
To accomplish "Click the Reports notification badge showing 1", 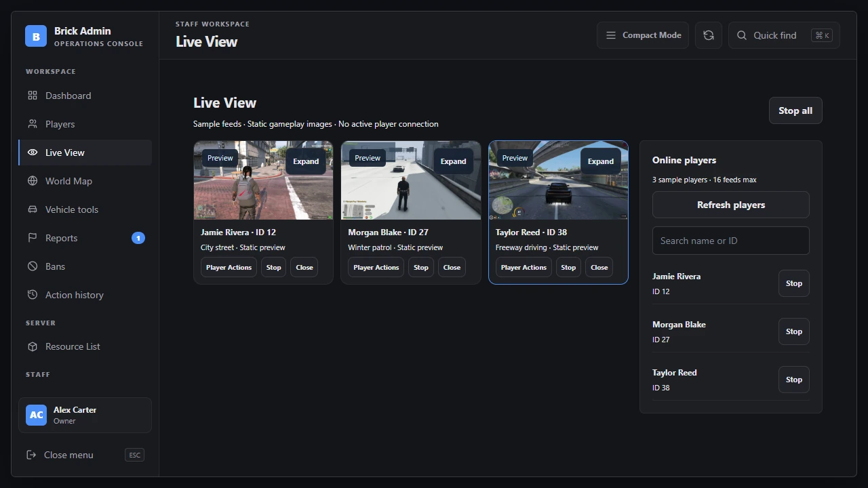I will click(138, 238).
